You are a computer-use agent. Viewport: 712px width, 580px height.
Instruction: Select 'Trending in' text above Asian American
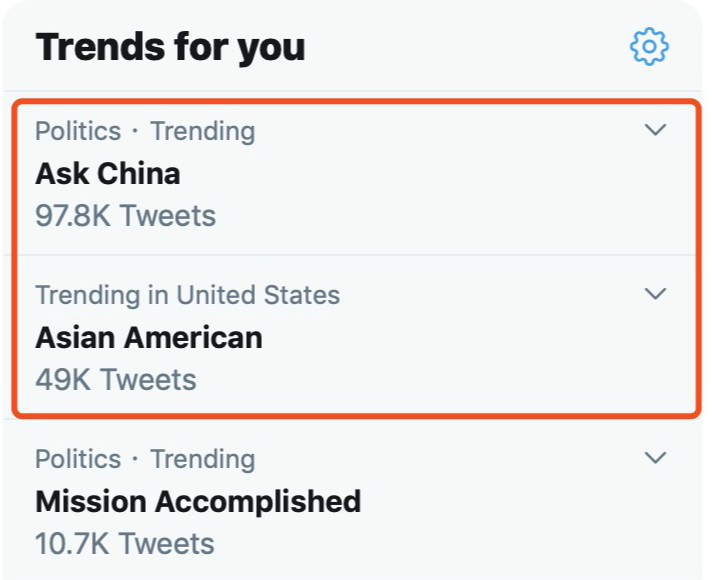coord(103,295)
